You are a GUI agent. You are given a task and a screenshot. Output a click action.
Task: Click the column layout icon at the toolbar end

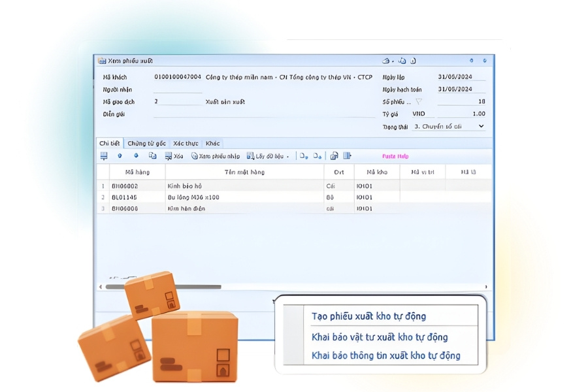348,155
